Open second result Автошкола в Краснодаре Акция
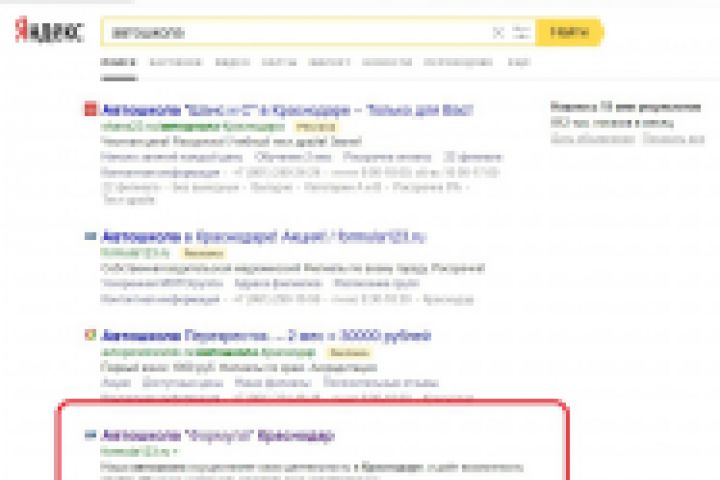Screen dimensions: 720x480 coord(264,237)
